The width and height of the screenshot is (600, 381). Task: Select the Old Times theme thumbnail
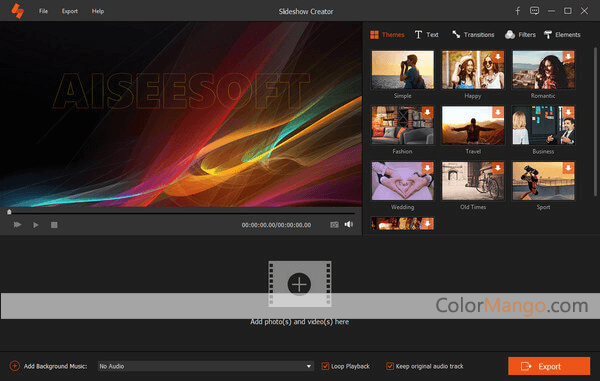click(473, 181)
